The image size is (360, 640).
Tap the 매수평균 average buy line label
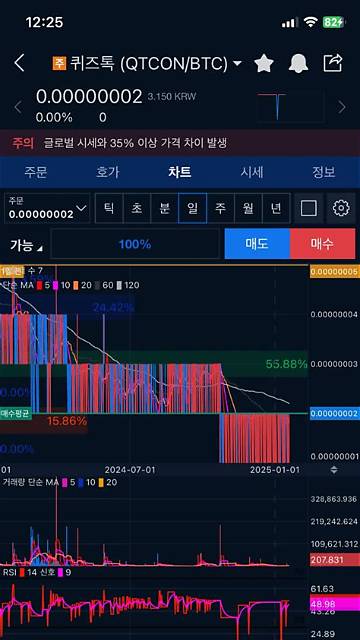(x=15, y=414)
